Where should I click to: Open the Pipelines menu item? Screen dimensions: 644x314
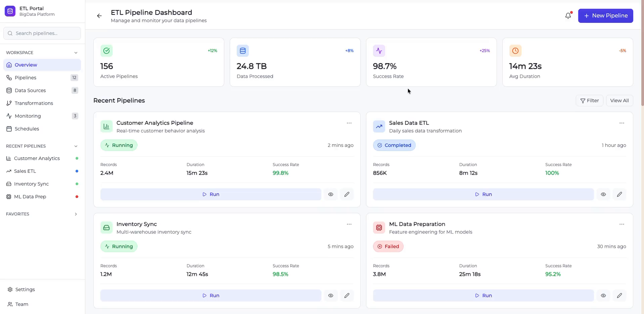tap(26, 77)
